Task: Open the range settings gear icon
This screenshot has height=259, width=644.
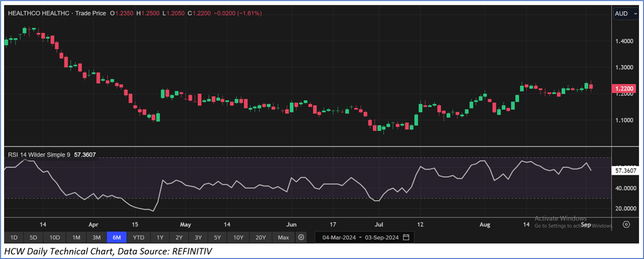Action: click(x=301, y=237)
